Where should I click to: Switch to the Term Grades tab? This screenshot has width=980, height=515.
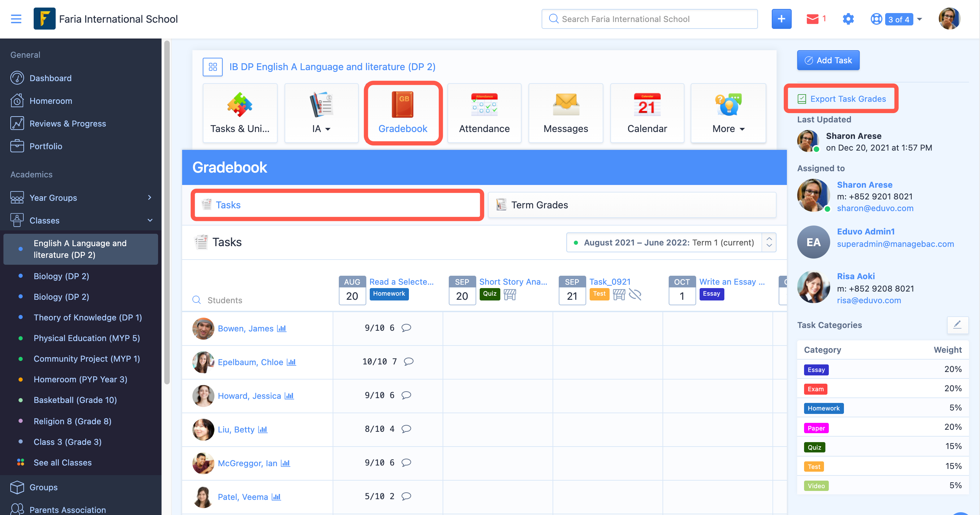pos(632,205)
